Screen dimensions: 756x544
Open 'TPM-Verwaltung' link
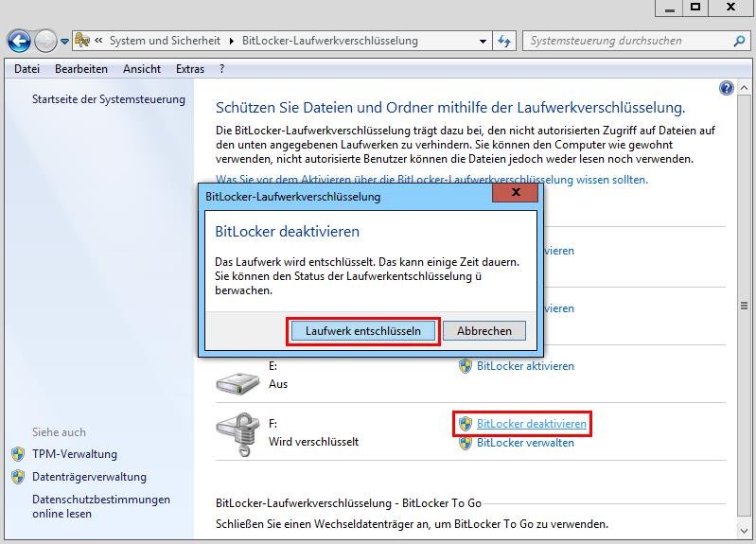75,454
